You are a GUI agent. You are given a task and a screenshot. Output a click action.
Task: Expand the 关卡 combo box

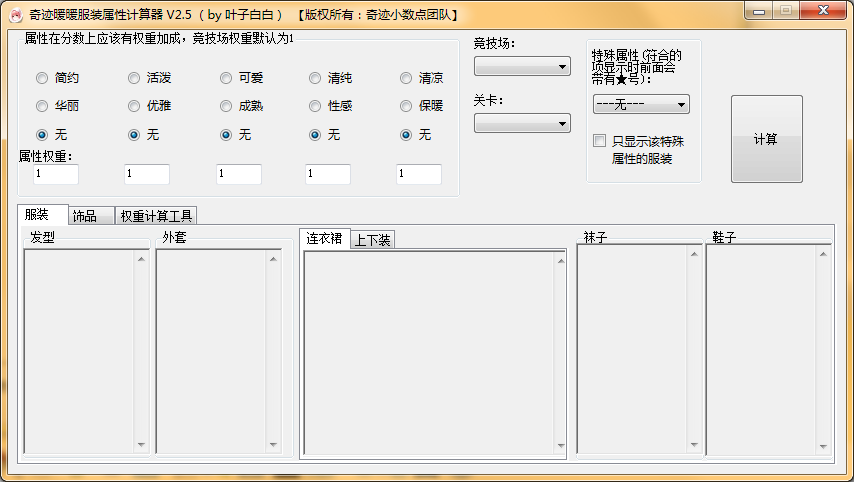521,124
